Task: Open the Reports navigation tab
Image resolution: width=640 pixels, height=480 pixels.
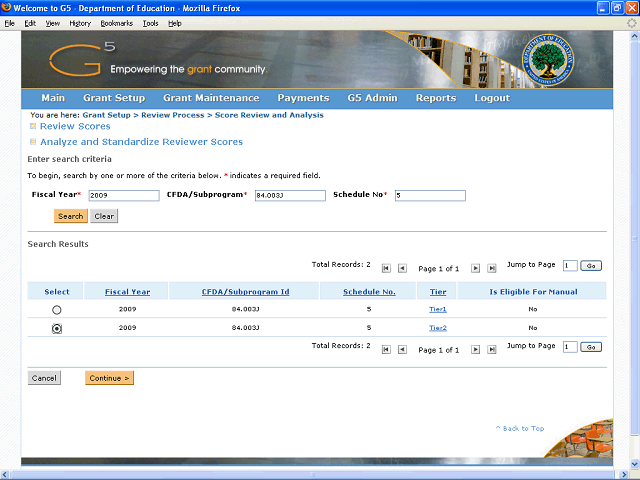Action: [436, 98]
